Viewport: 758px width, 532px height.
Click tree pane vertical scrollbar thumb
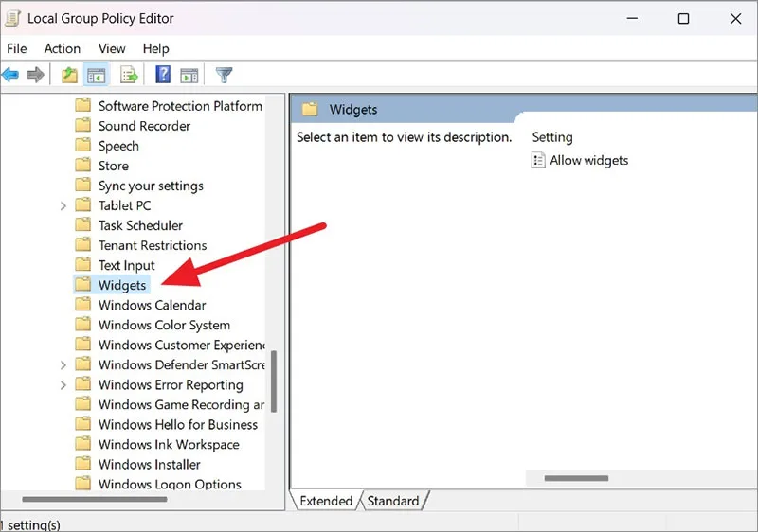click(x=274, y=381)
